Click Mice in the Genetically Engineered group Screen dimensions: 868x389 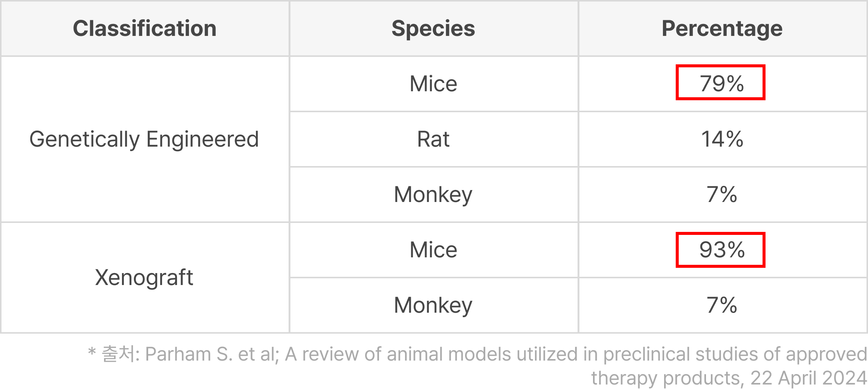click(x=433, y=83)
